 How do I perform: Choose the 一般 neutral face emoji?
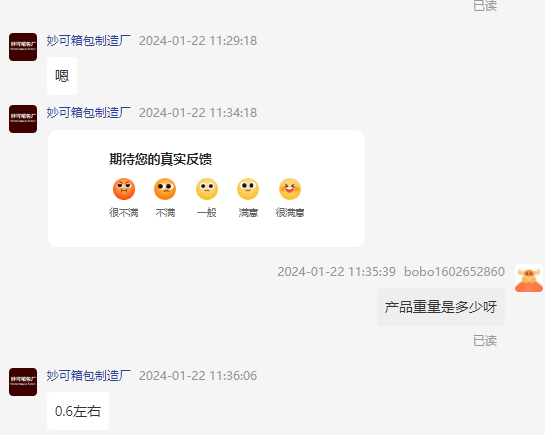point(207,189)
